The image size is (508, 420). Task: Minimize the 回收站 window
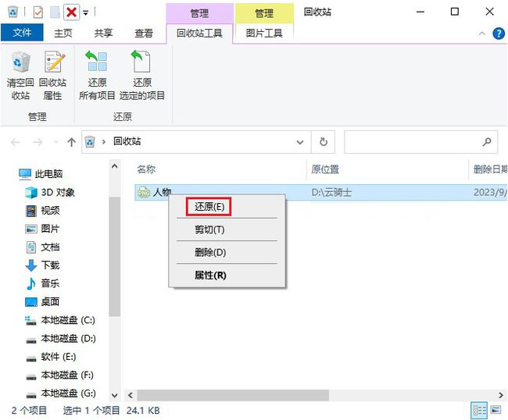coord(420,12)
